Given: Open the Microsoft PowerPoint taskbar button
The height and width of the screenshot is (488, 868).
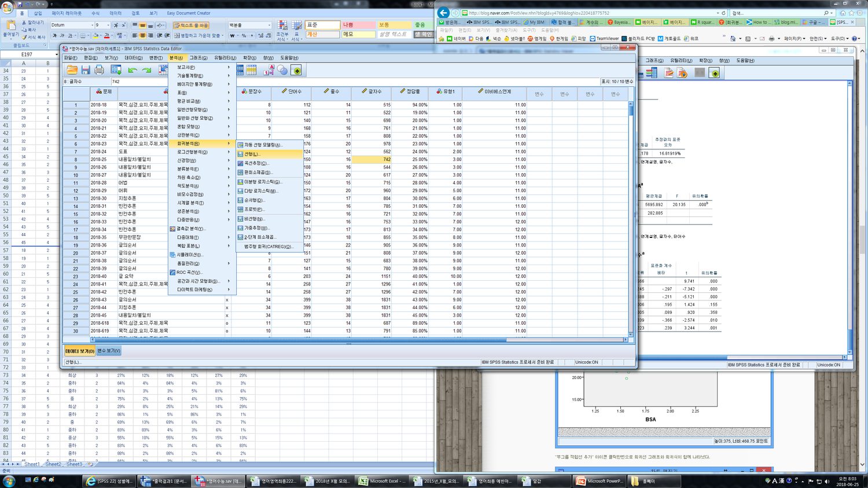Looking at the screenshot, I should pos(599,481).
